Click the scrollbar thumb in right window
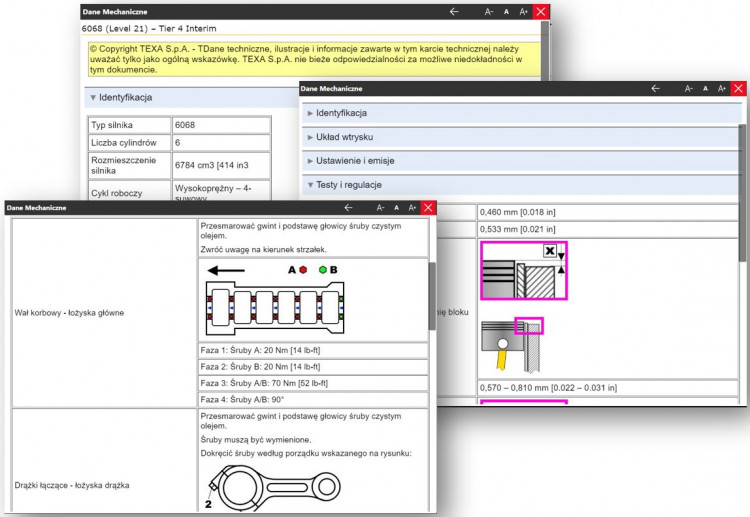The height and width of the screenshot is (517, 750). pyautogui.click(x=742, y=192)
